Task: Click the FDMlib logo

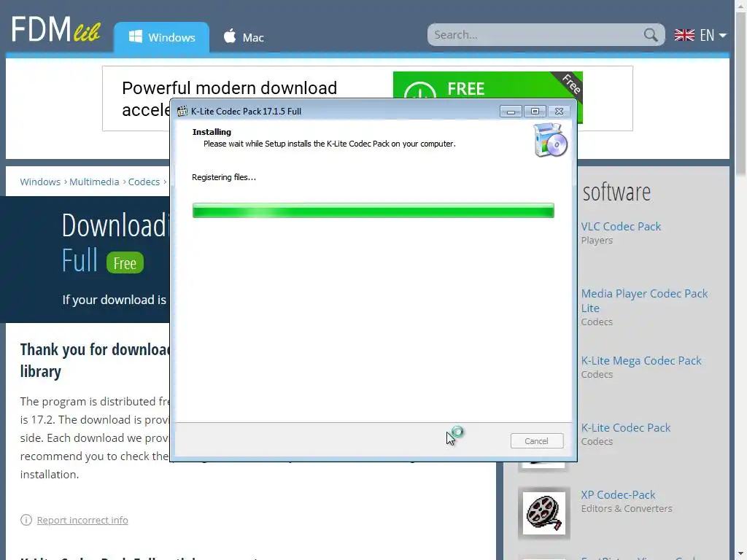Action: (x=55, y=29)
